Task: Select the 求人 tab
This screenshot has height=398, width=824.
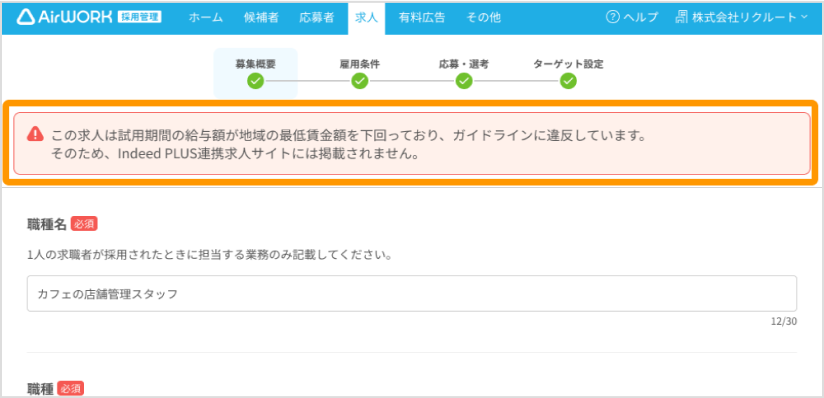Action: pyautogui.click(x=366, y=18)
